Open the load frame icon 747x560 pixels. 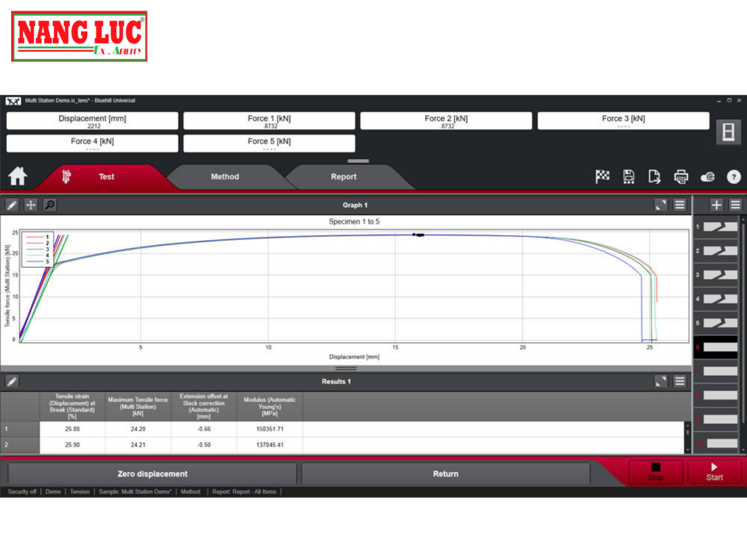pyautogui.click(x=728, y=132)
